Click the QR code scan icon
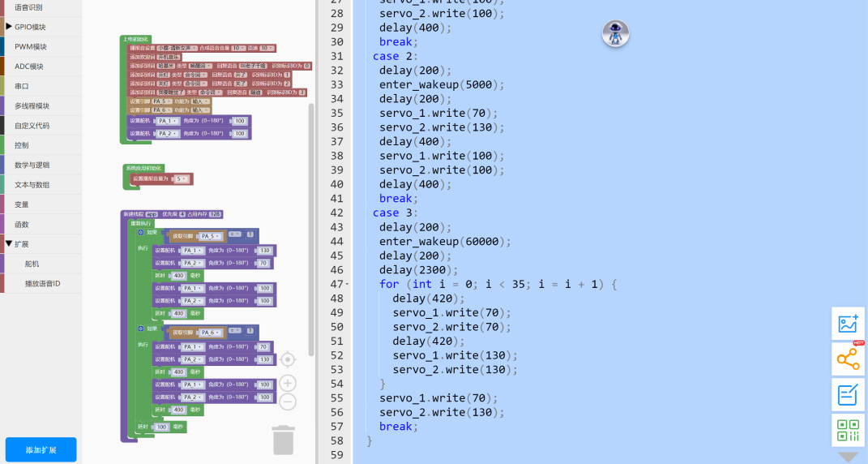Screen dimensions: 868x464 pyautogui.click(x=848, y=430)
